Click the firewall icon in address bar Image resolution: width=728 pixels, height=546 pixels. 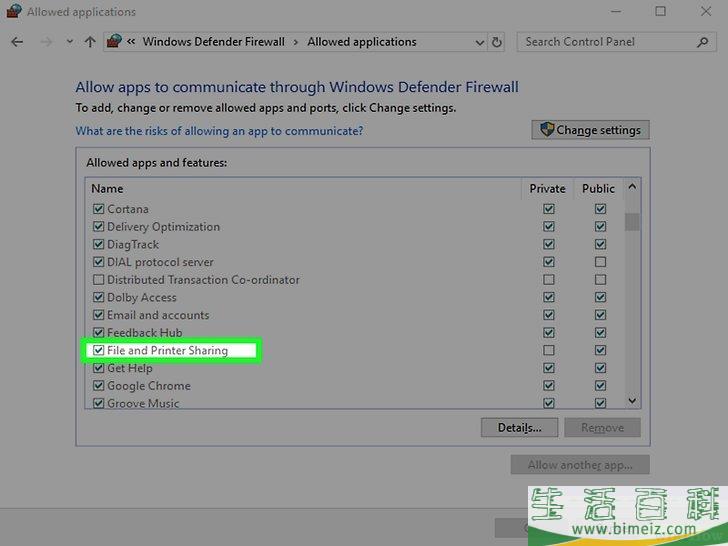pos(114,42)
